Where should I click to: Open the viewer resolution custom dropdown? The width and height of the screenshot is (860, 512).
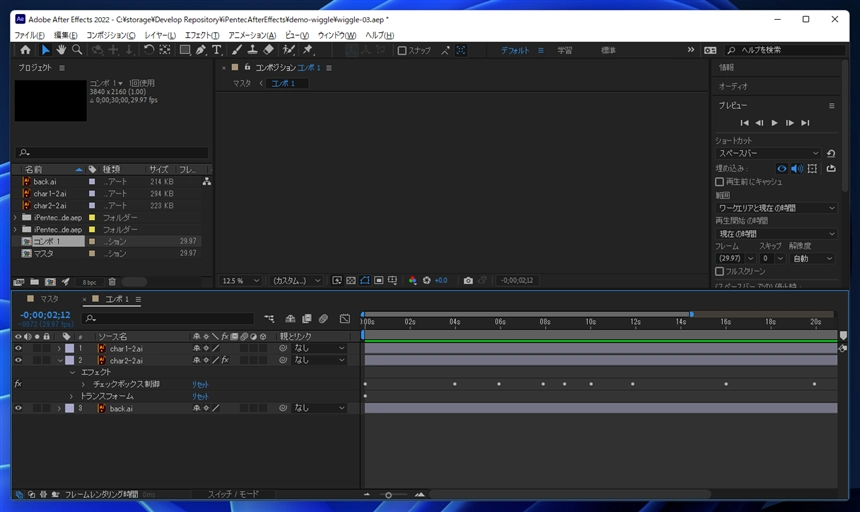pyautogui.click(x=297, y=281)
